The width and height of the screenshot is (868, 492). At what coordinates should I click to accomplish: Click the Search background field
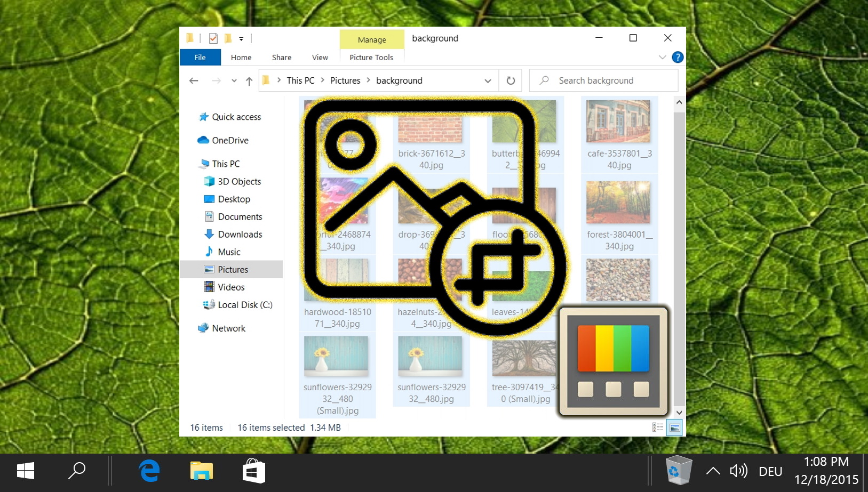pyautogui.click(x=604, y=80)
